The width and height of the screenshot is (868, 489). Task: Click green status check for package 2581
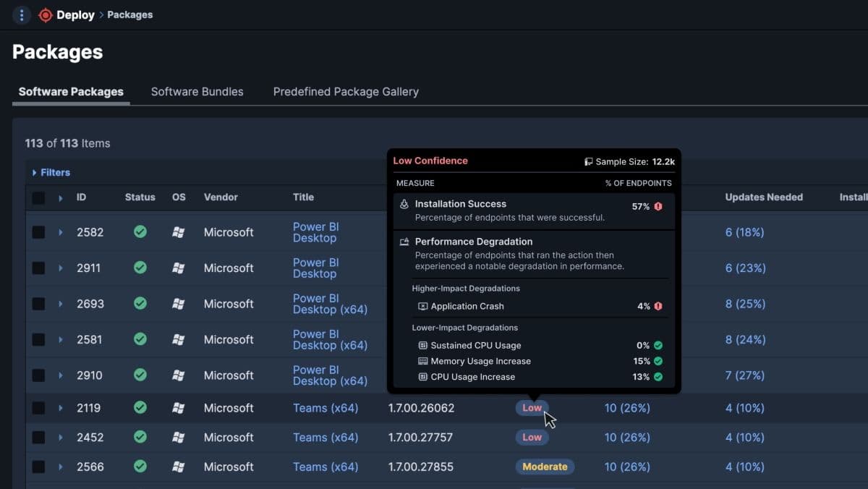point(140,339)
